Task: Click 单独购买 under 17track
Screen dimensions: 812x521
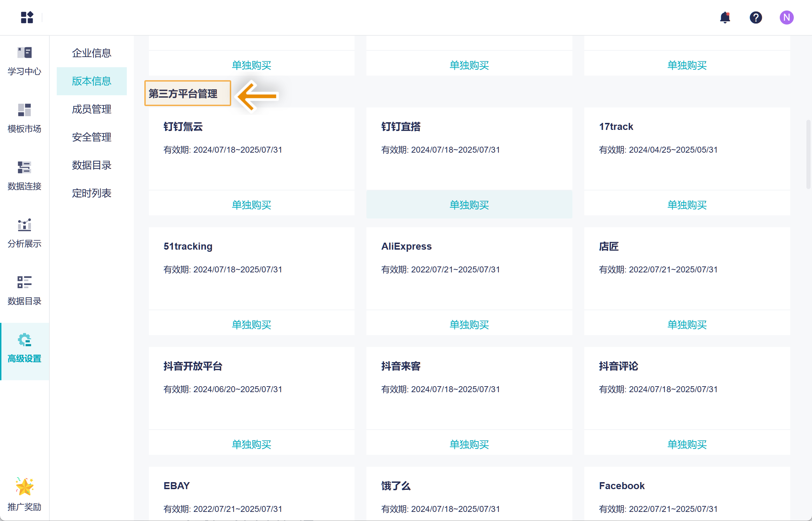Action: [687, 205]
